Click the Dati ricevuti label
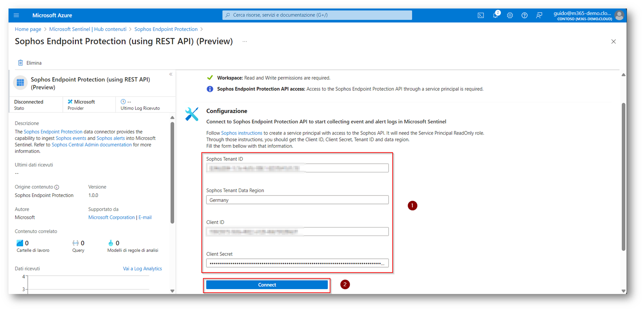 click(x=27, y=269)
